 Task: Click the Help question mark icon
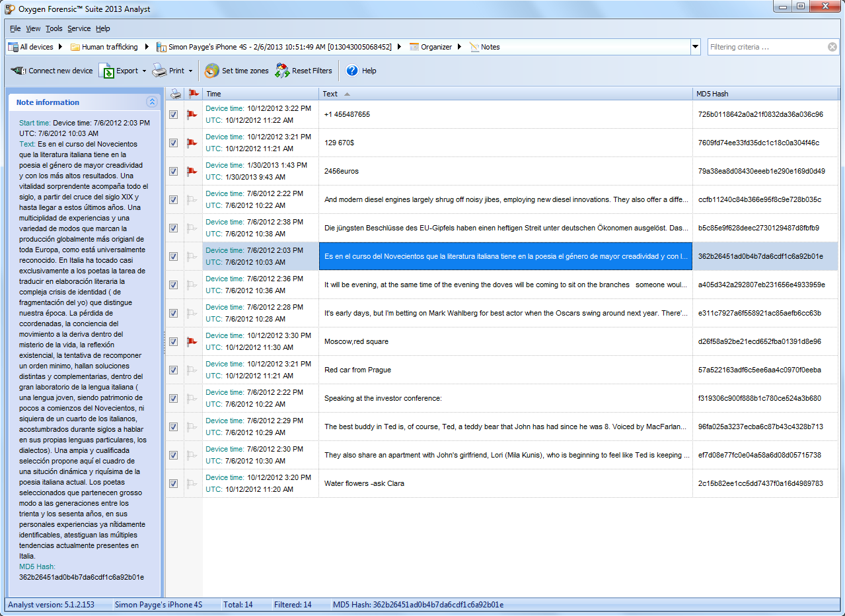coord(352,71)
